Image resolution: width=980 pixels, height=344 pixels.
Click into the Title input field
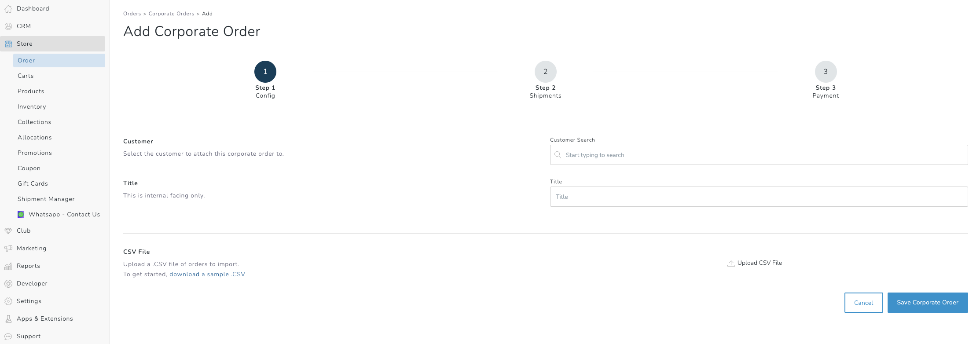click(759, 197)
